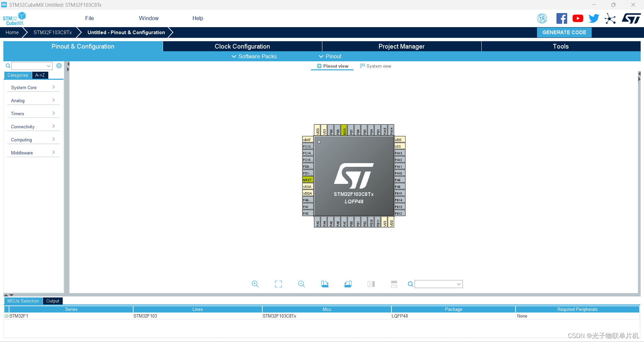This screenshot has height=342, width=644.
Task: Switch to Project Manager tab
Action: (x=401, y=46)
